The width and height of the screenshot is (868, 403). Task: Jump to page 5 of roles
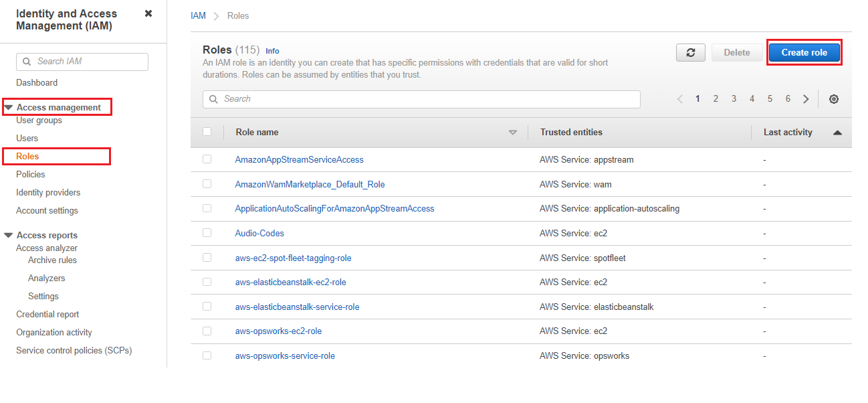click(770, 99)
